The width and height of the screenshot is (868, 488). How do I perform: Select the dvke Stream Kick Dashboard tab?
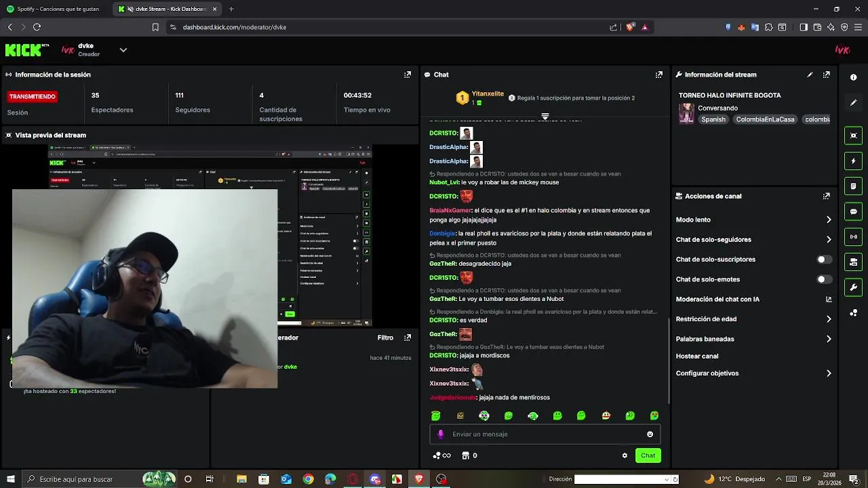point(167,9)
